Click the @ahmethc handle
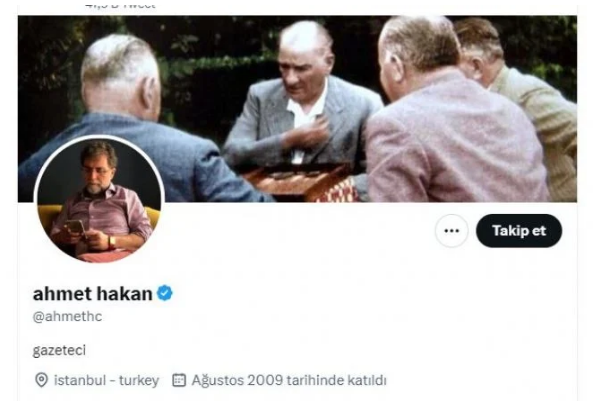The image size is (595, 401). [68, 316]
